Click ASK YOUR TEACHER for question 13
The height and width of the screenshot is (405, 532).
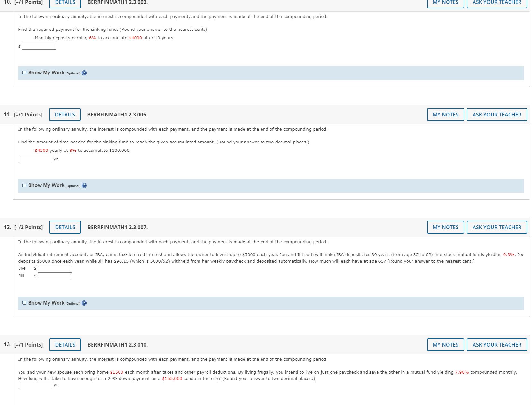[x=497, y=345]
